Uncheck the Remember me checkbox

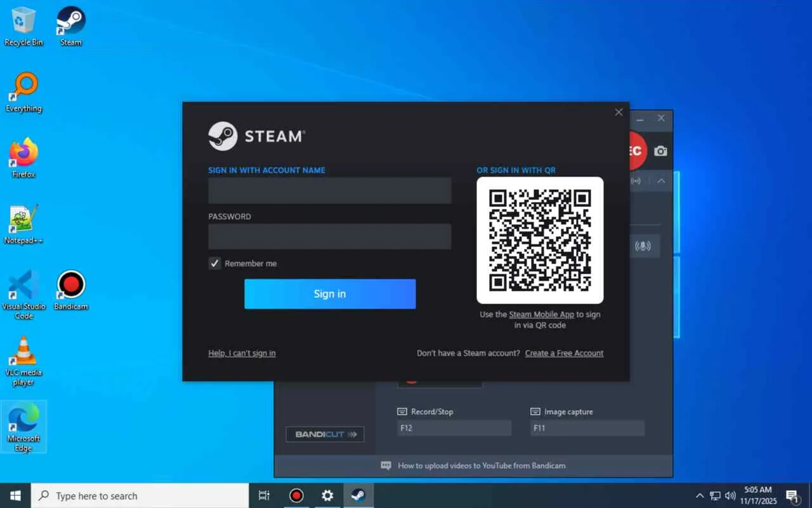(214, 264)
